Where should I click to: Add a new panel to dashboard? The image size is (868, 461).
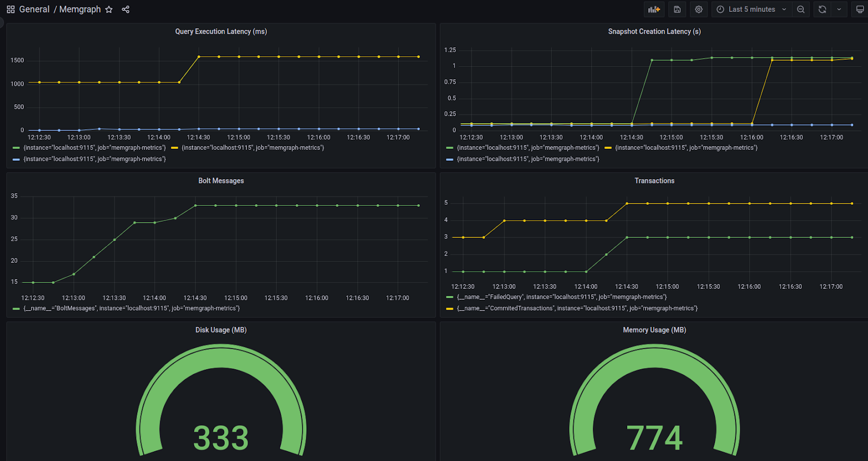(654, 9)
